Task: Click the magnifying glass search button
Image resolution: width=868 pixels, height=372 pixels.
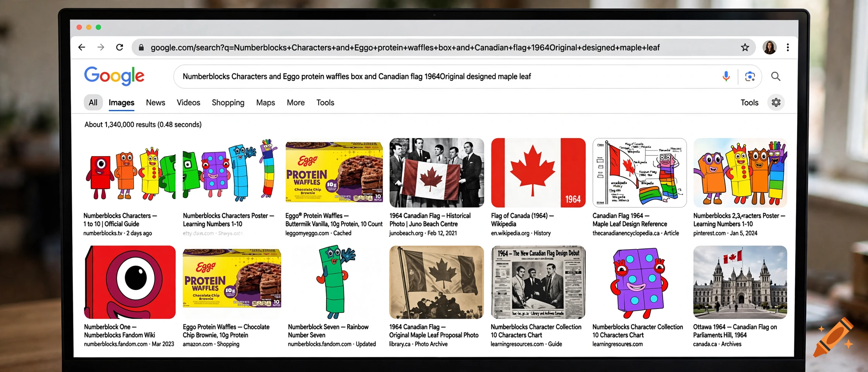Action: click(x=776, y=76)
